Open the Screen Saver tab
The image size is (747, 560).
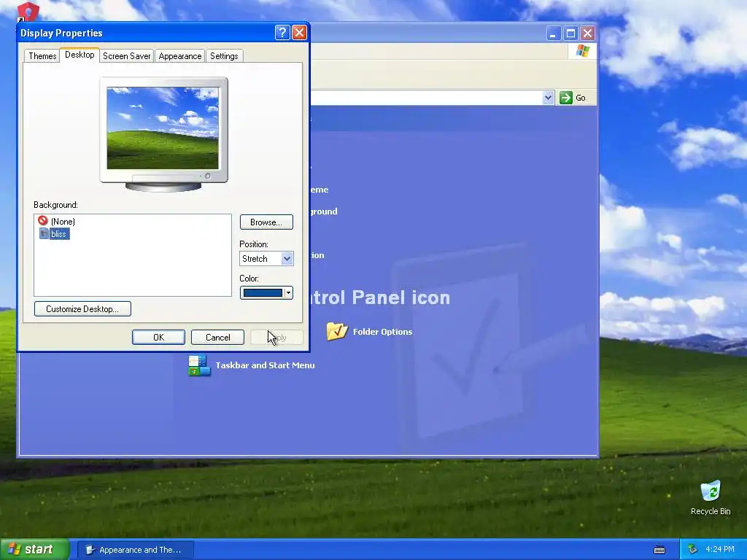(x=127, y=56)
